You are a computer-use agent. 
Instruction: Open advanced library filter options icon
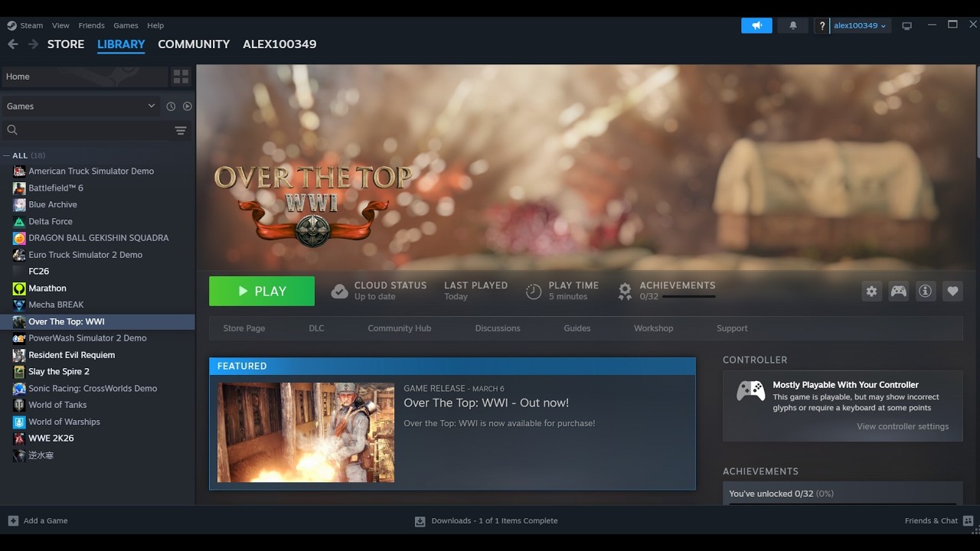[x=181, y=130]
